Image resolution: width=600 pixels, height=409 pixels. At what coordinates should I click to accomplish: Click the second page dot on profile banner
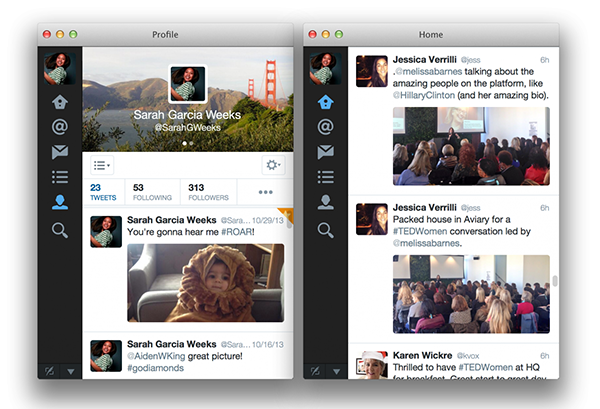click(191, 143)
